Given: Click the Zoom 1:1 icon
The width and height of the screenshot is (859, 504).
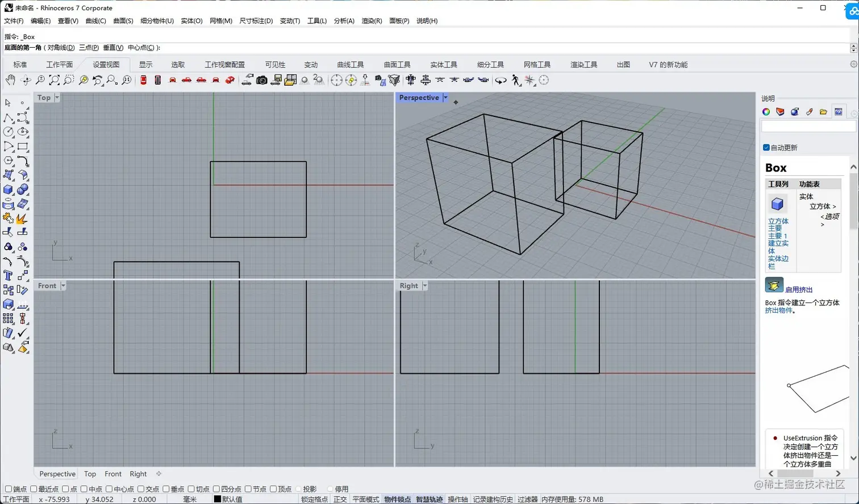Looking at the screenshot, I should point(127,80).
